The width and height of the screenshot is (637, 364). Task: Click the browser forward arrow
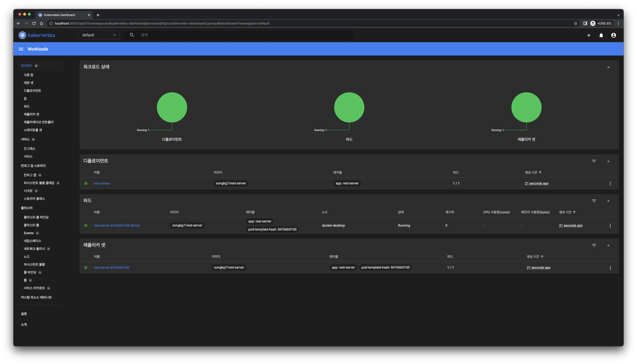[26, 23]
